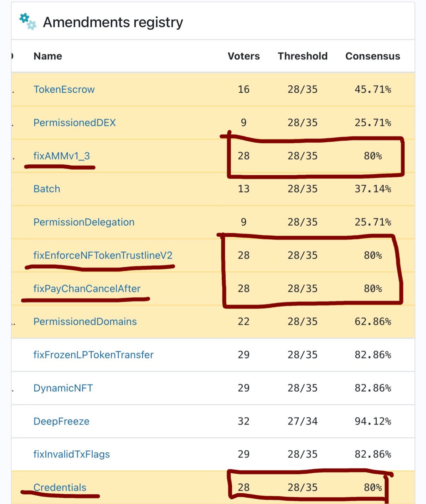Open the TokenEscrow amendment link

pyautogui.click(x=64, y=89)
